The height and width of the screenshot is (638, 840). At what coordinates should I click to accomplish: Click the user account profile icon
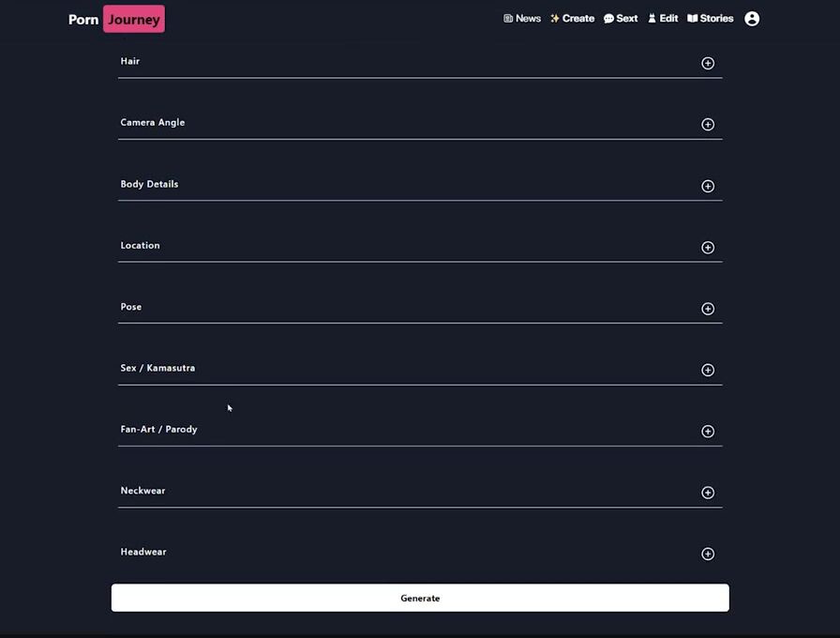pyautogui.click(x=752, y=19)
